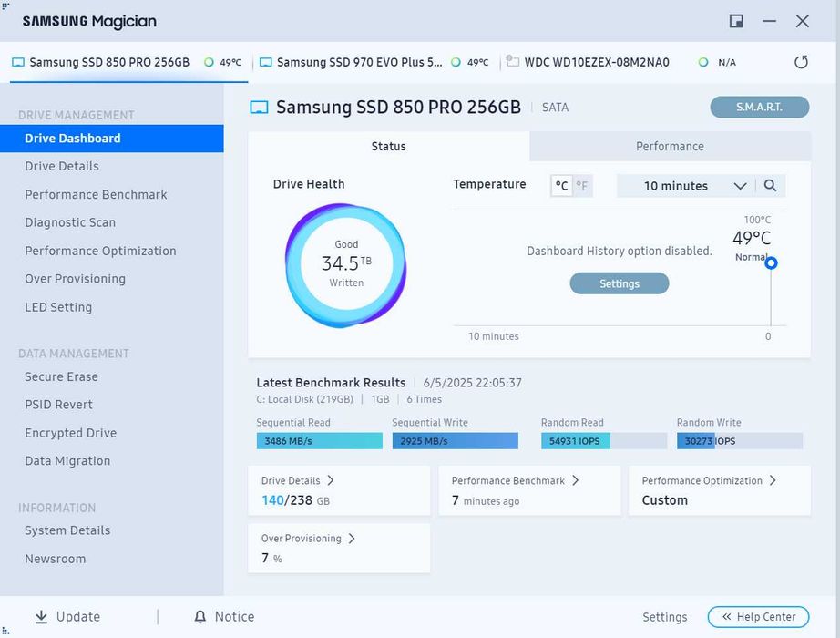Click the Samsung SSD 970 EVO Plus drive icon
This screenshot has height=638, width=840.
(x=266, y=62)
